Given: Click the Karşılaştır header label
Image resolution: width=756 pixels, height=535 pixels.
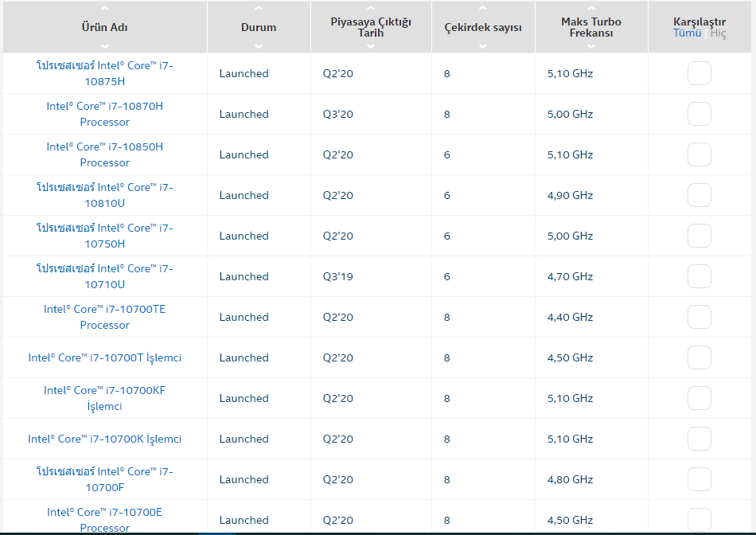Looking at the screenshot, I should point(699,21).
